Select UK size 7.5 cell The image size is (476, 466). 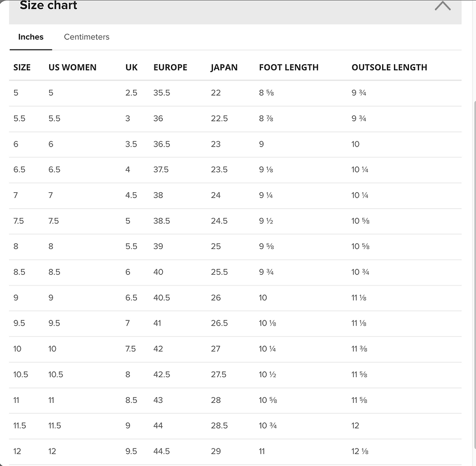[131, 349]
